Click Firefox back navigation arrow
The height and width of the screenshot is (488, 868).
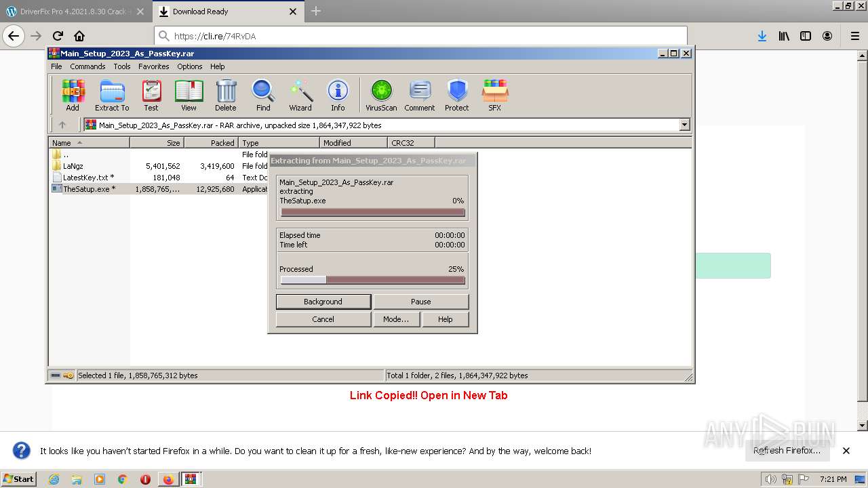14,36
